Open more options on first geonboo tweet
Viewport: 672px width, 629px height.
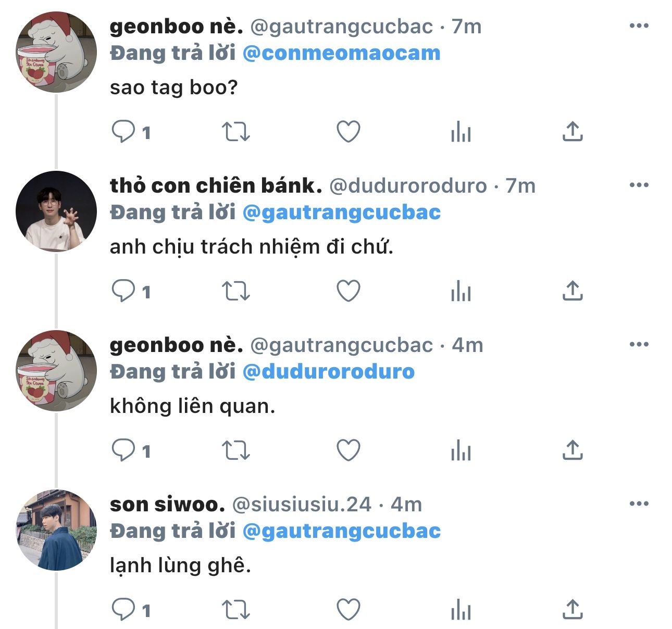coord(639,26)
